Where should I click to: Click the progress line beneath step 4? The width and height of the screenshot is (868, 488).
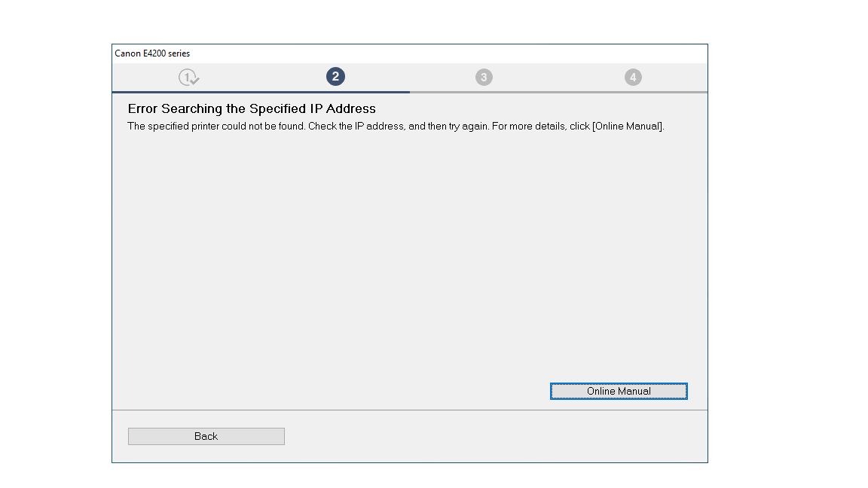coord(633,92)
